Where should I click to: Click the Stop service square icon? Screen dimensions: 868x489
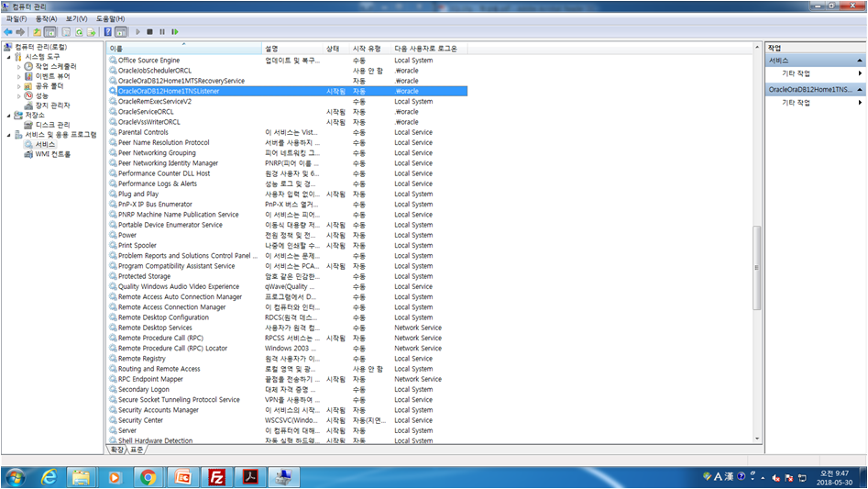tap(149, 32)
